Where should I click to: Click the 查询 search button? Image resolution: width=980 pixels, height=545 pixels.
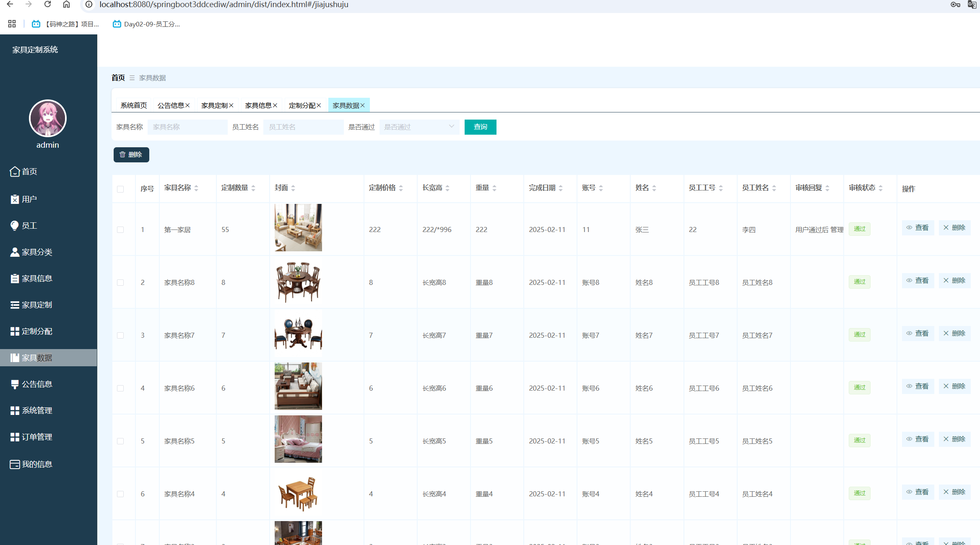pos(480,127)
